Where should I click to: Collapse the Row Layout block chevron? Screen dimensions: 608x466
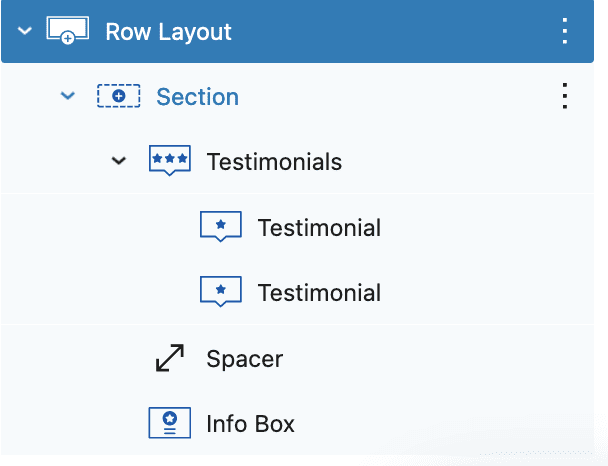(x=25, y=31)
